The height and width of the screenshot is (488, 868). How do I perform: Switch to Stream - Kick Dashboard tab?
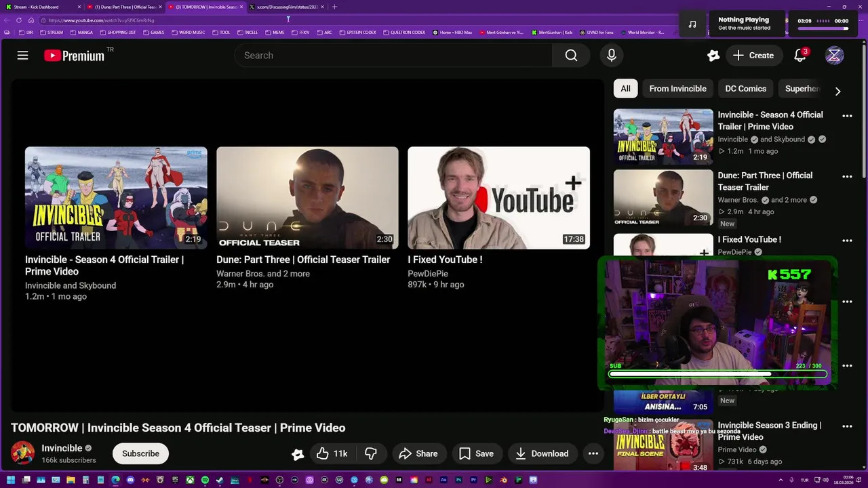(x=41, y=7)
